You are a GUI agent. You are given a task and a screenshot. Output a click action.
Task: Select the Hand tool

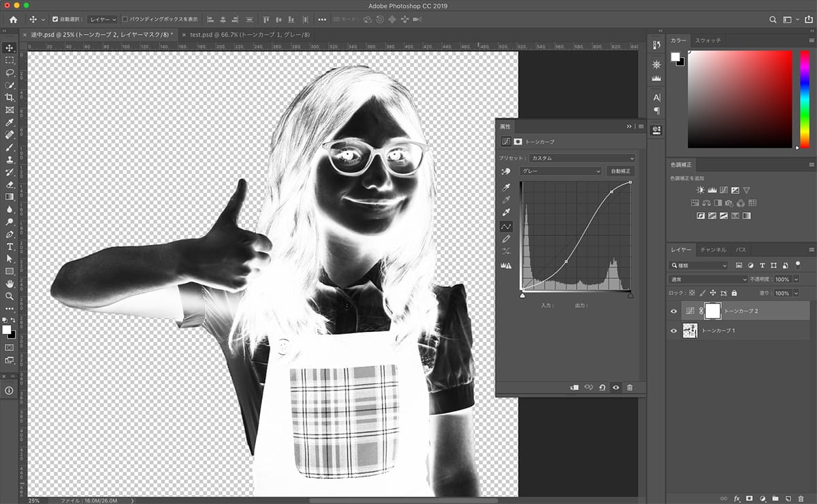click(x=10, y=283)
